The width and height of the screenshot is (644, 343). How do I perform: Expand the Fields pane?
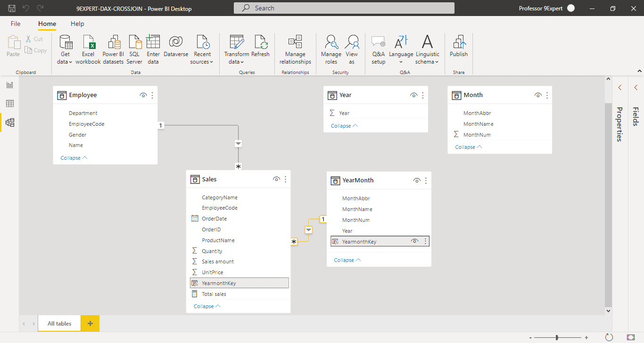point(636,87)
